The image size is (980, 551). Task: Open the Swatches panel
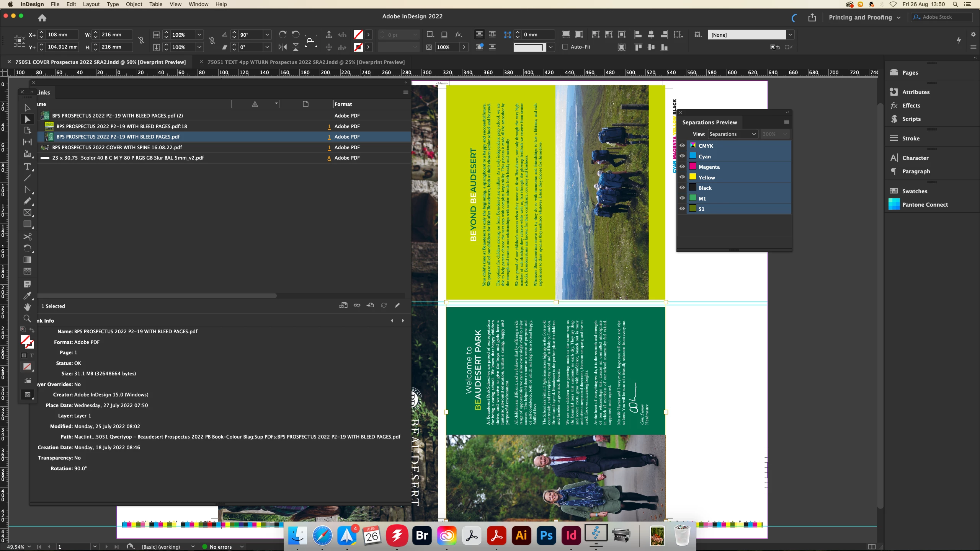click(x=915, y=191)
